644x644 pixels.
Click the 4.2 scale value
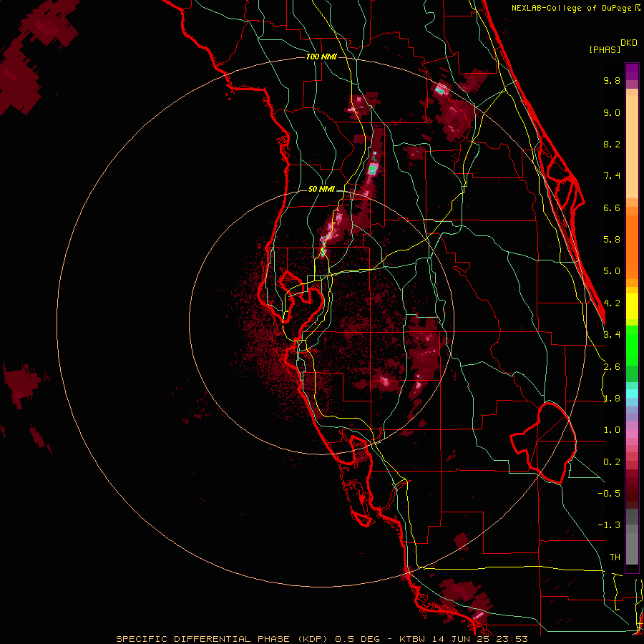612,303
